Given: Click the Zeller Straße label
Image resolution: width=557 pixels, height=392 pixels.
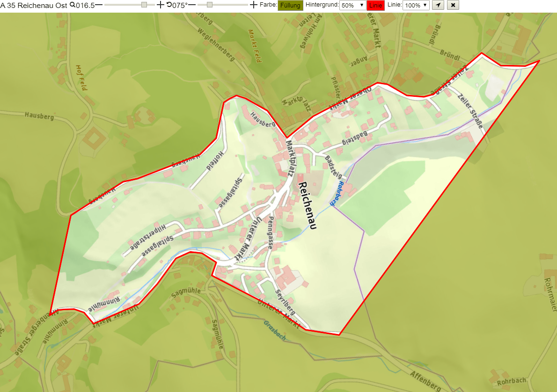Looking at the screenshot, I should coord(471,111).
